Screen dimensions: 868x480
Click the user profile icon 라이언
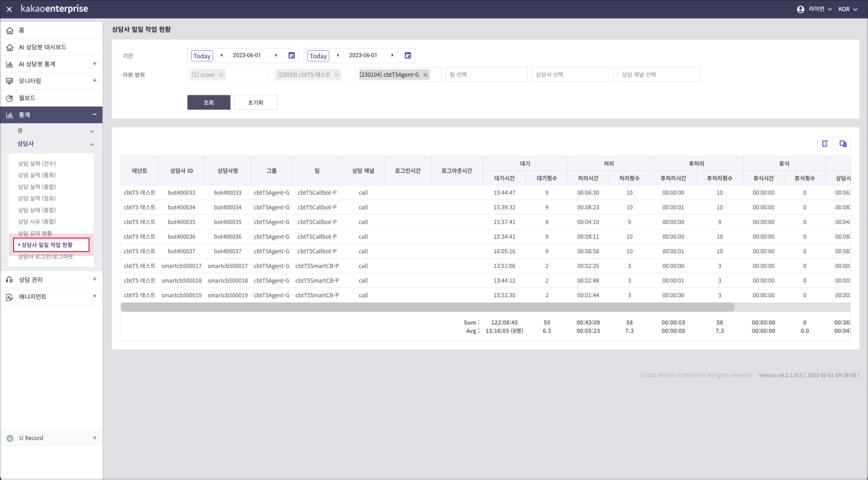800,9
